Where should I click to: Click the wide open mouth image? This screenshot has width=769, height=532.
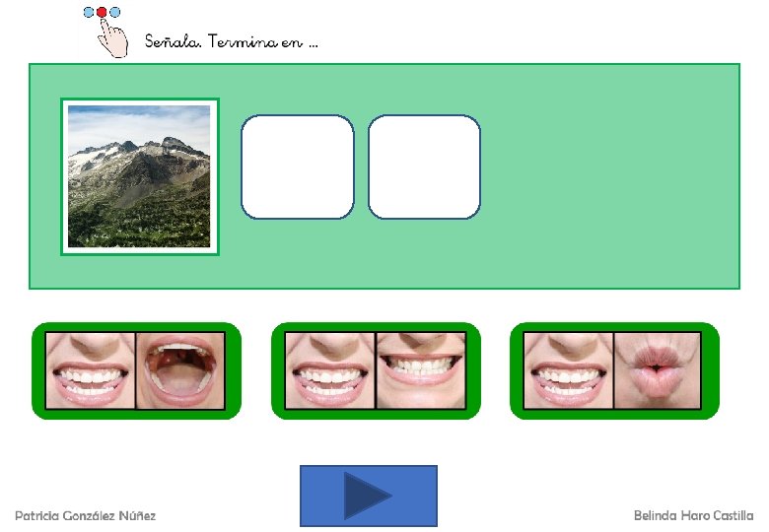point(180,370)
